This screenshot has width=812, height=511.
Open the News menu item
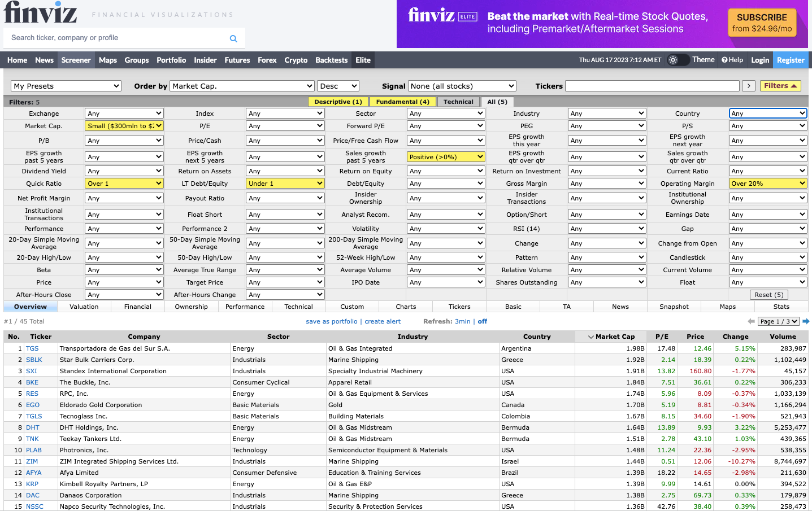click(44, 60)
